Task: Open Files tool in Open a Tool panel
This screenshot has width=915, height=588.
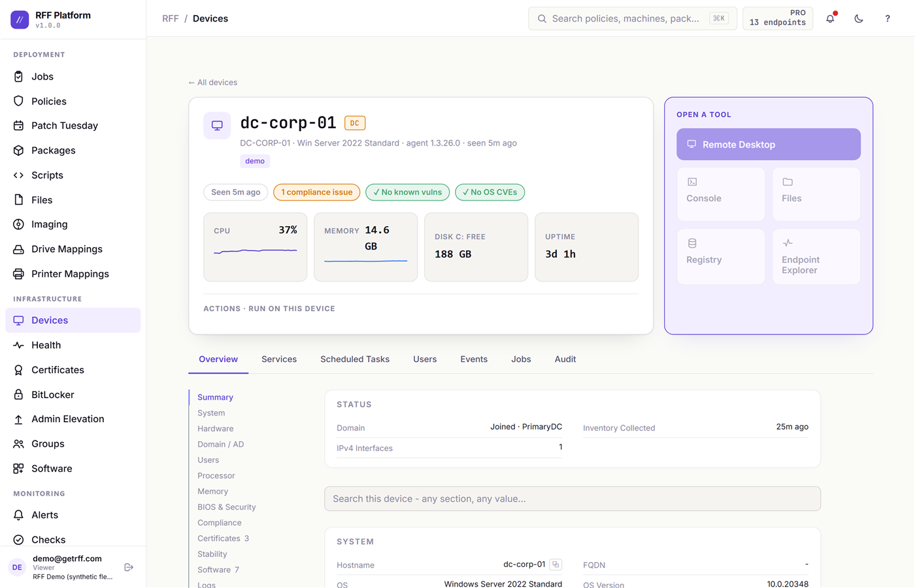Action: (816, 194)
